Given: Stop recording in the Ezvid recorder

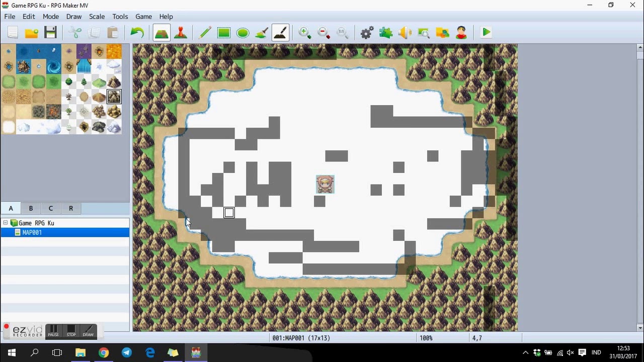Looking at the screenshot, I should click(71, 331).
